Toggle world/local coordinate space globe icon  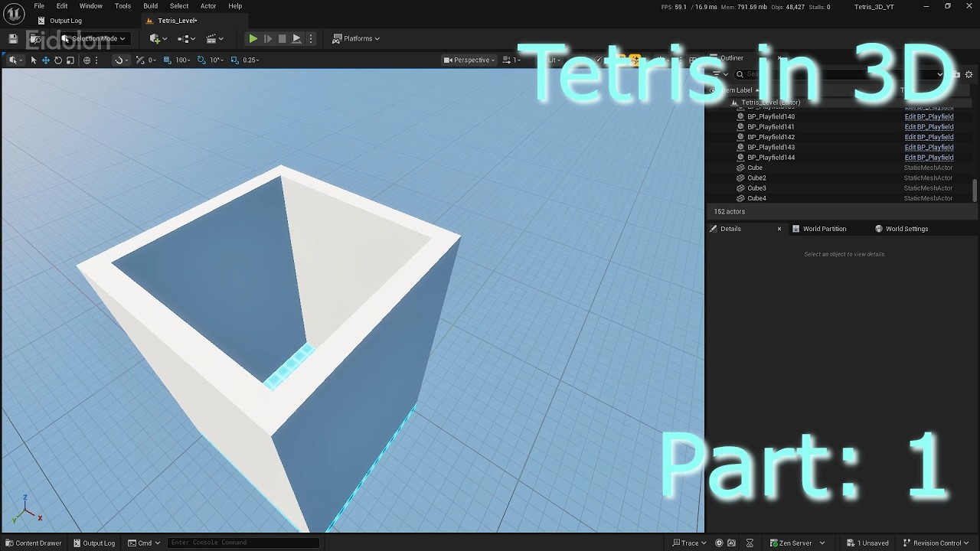[x=87, y=60]
